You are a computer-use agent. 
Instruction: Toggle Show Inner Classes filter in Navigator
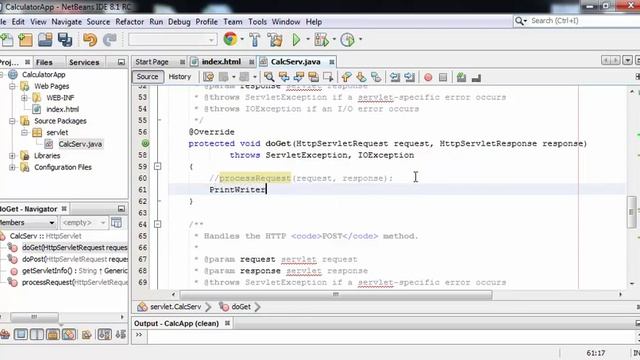pyautogui.click(x=69, y=335)
